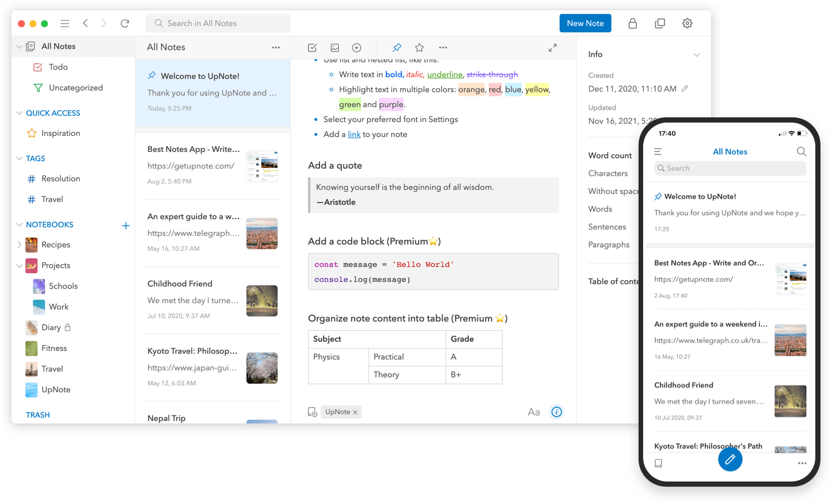832x504 pixels.
Task: Click inside the code block
Action: [434, 272]
